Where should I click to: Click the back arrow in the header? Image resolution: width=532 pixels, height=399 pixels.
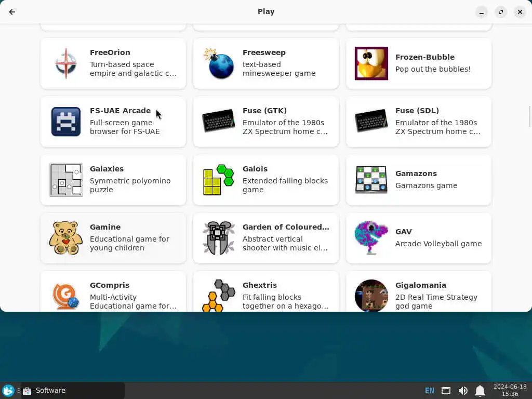pos(12,12)
